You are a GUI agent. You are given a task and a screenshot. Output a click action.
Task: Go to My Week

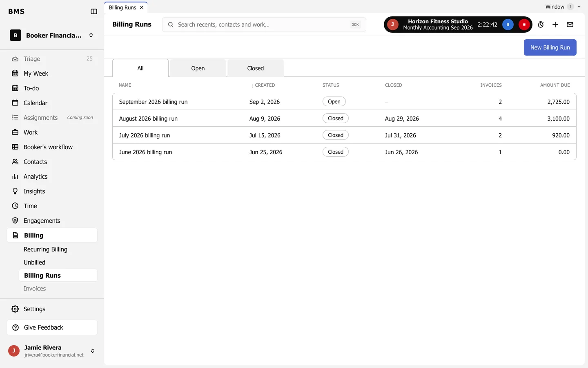coord(52,74)
